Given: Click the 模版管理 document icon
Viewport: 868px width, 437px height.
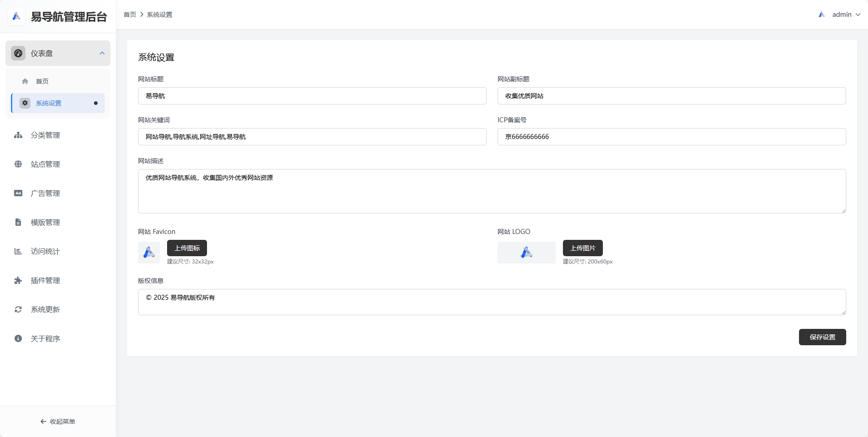Looking at the screenshot, I should tap(18, 222).
